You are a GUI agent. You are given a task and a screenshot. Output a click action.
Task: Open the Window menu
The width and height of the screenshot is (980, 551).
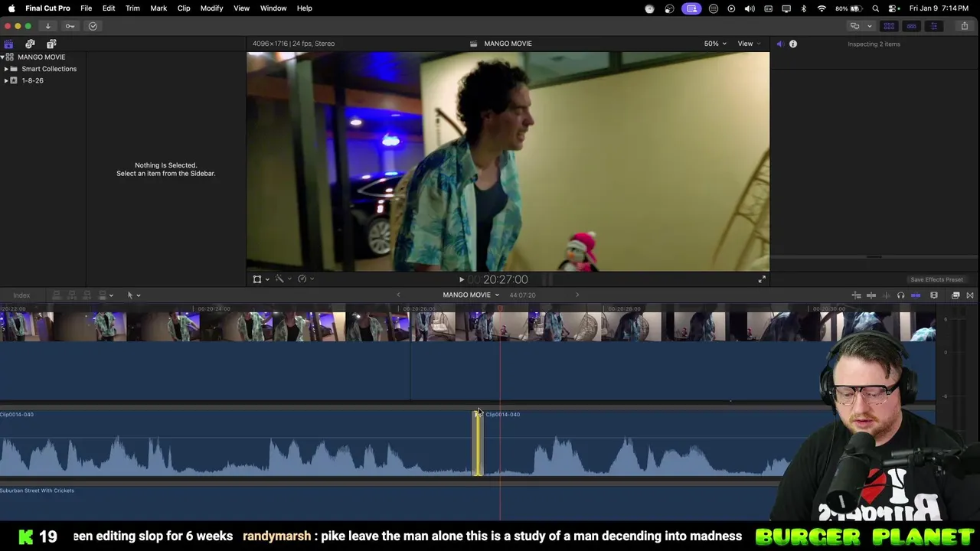pyautogui.click(x=273, y=8)
